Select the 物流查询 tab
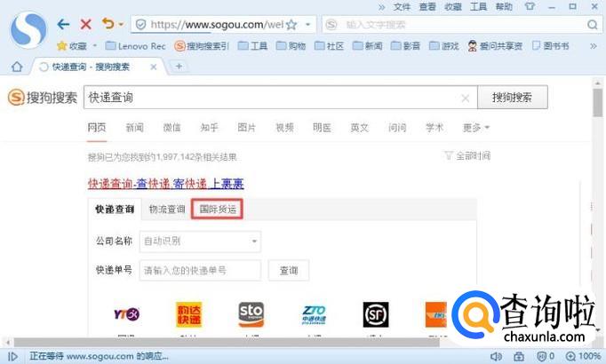The image size is (606, 364). point(167,210)
